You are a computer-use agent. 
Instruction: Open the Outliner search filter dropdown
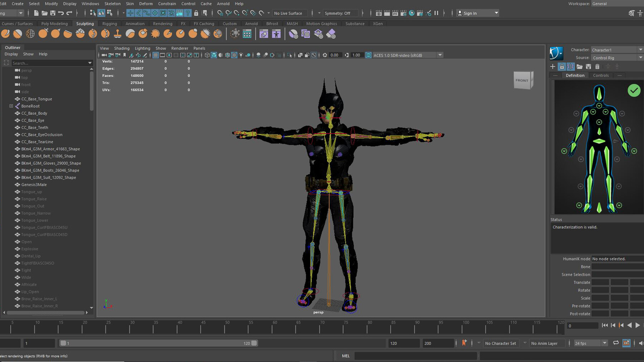point(90,63)
